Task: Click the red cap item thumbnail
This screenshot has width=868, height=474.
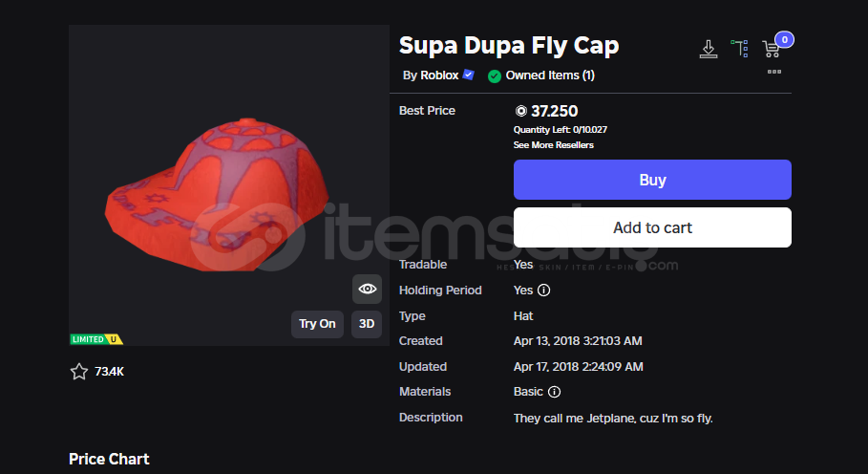Action: pos(215,186)
